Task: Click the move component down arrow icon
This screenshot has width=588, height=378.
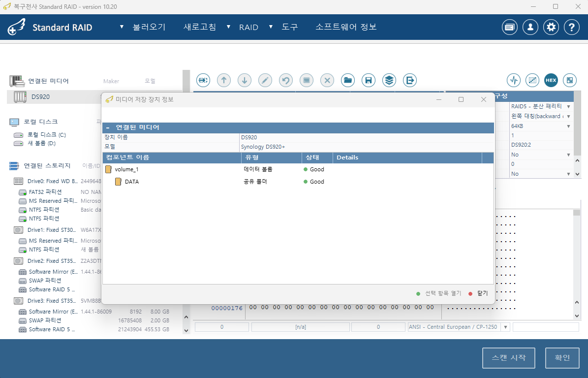Action: point(245,80)
